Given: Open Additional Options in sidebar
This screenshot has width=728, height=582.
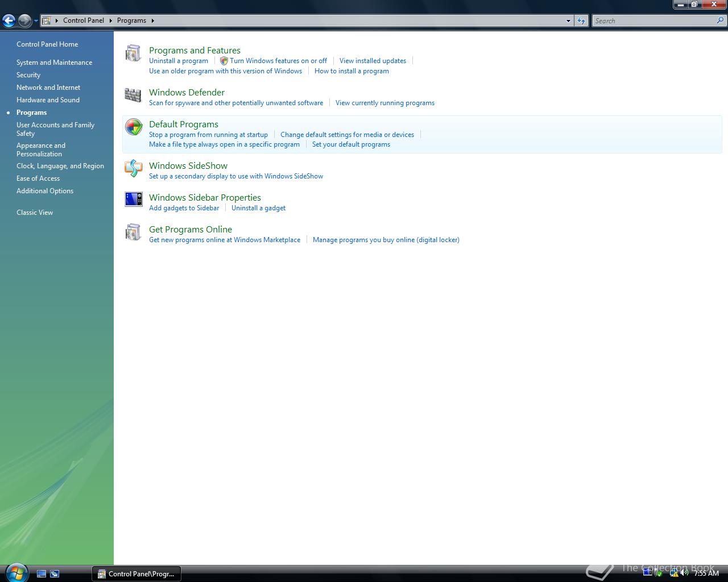Looking at the screenshot, I should point(45,191).
